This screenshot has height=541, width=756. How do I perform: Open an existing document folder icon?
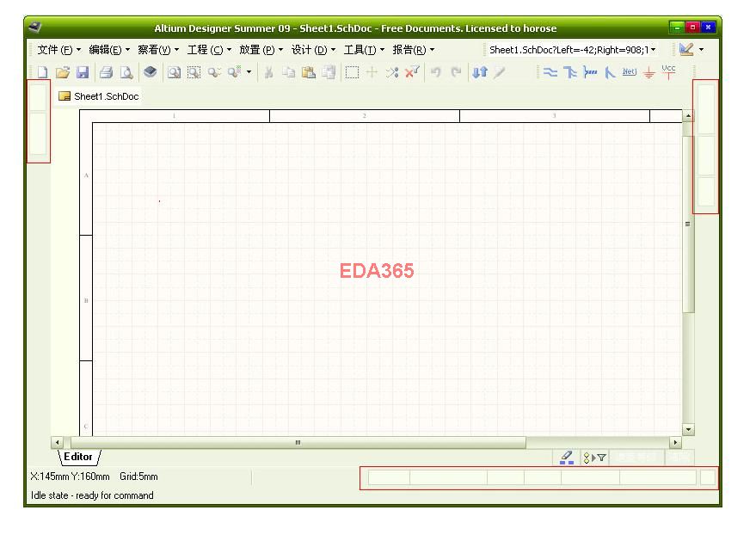pos(63,72)
